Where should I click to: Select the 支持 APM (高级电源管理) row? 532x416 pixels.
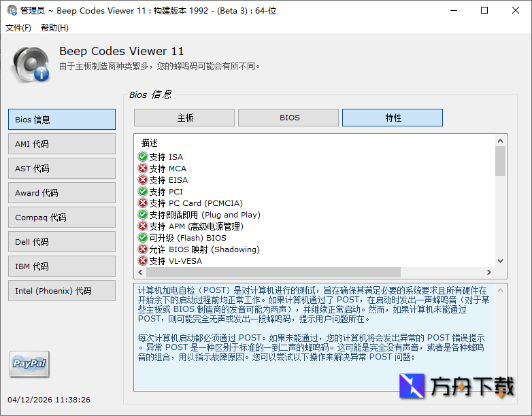(x=196, y=226)
